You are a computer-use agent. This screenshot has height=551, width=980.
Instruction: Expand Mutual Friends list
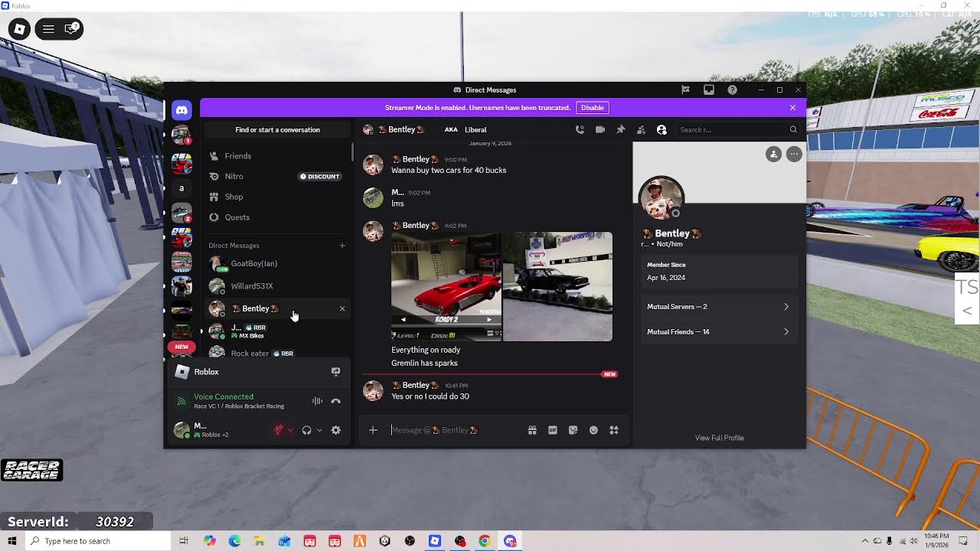718,332
